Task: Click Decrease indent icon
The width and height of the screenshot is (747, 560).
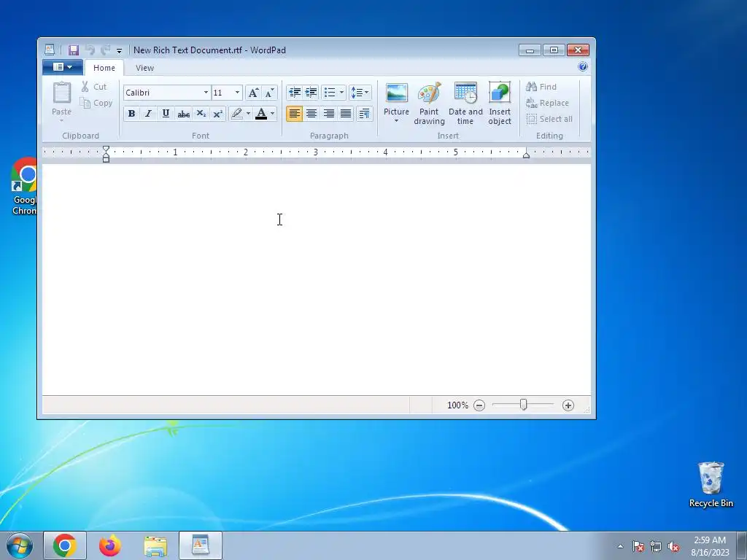Action: 295,93
